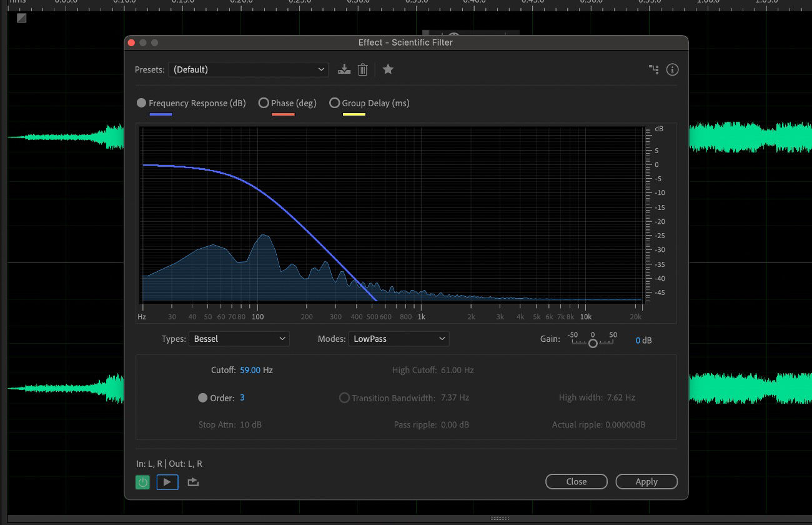Preview the filtered audio with Play
The image size is (812, 525).
pos(167,482)
